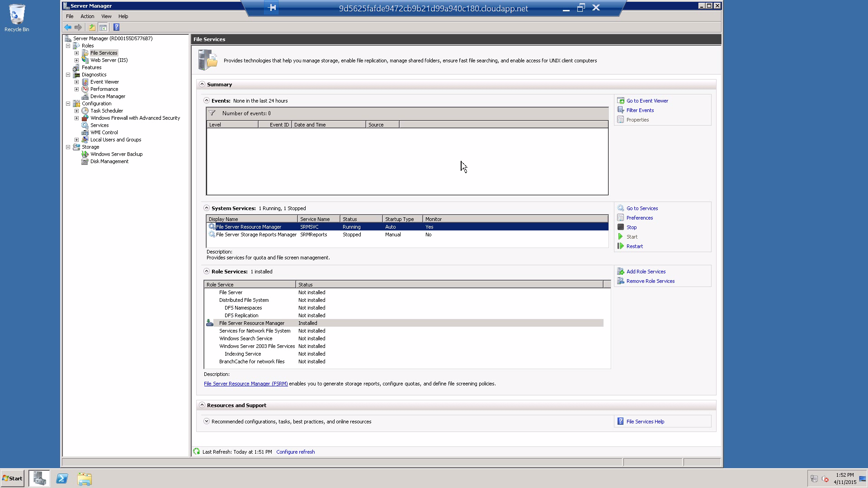Viewport: 868px width, 488px height.
Task: Open File Server Resource Manager (FSRM) hyperlink
Action: (245, 384)
